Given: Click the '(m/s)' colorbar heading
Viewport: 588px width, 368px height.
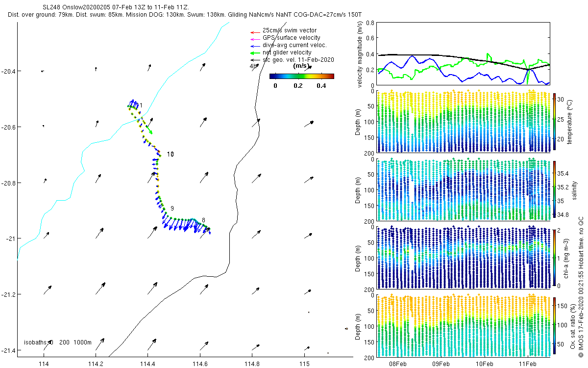Looking at the screenshot, I should (300, 66).
